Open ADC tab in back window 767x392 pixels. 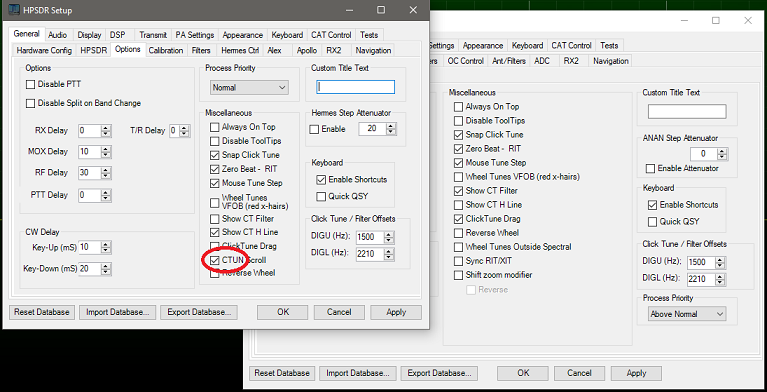click(x=542, y=61)
